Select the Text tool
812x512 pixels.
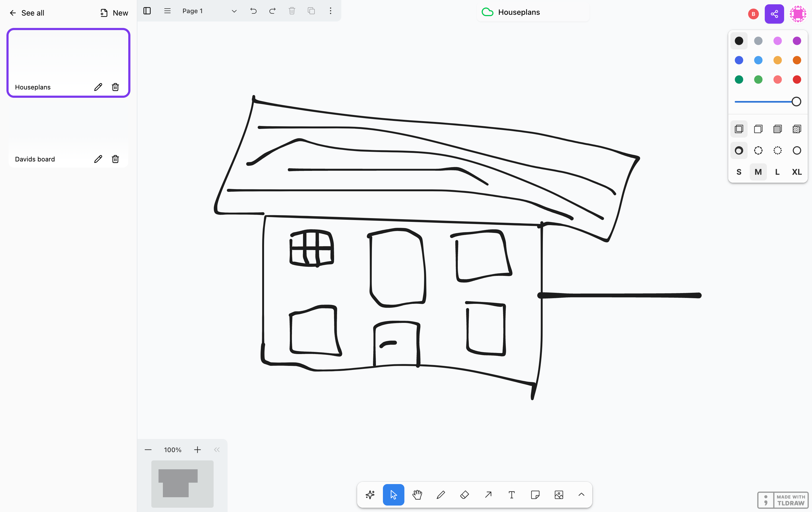(x=511, y=495)
